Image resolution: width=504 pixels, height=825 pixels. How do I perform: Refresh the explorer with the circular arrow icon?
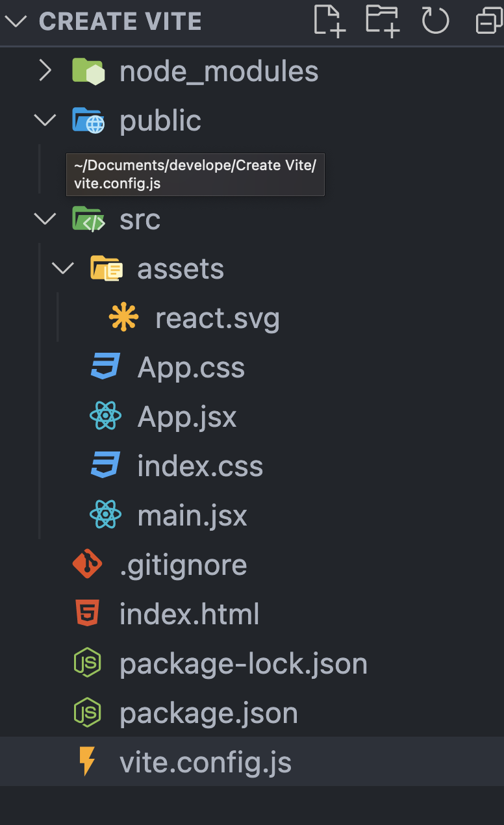(435, 21)
